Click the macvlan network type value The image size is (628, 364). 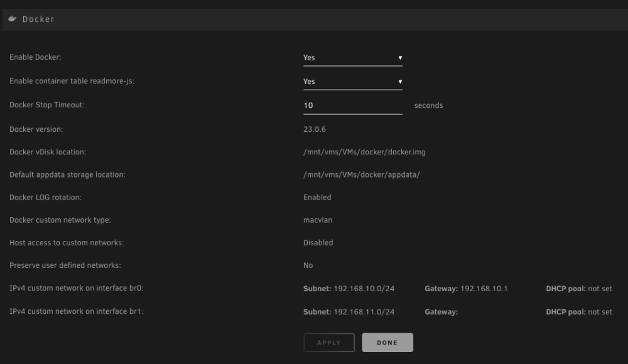[x=318, y=220]
